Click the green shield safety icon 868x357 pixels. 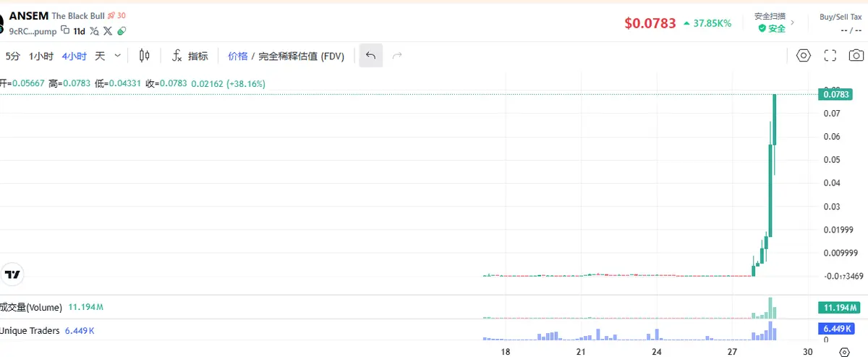(762, 29)
